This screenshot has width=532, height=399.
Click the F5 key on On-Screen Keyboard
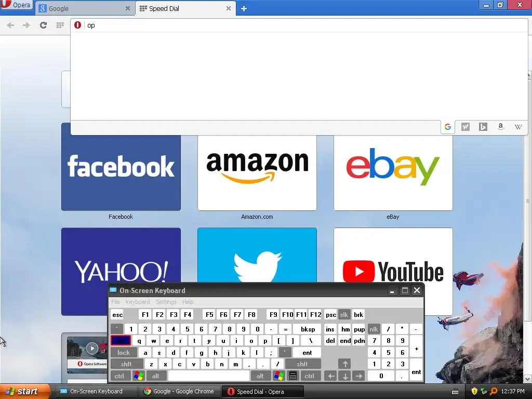point(209,315)
